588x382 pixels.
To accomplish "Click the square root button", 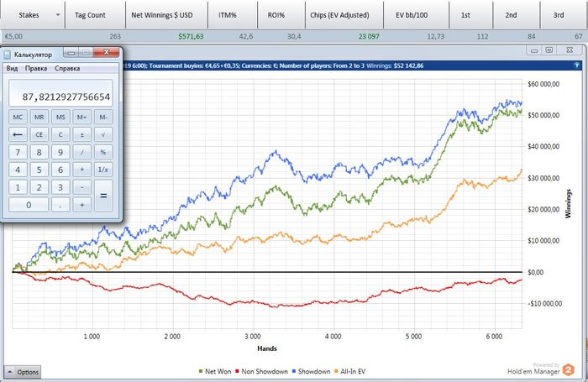I will [103, 134].
